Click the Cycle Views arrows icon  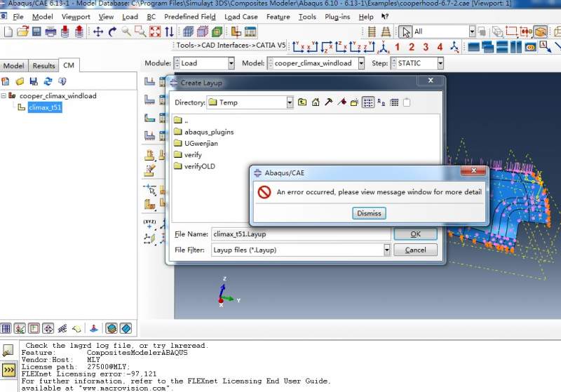click(x=169, y=32)
